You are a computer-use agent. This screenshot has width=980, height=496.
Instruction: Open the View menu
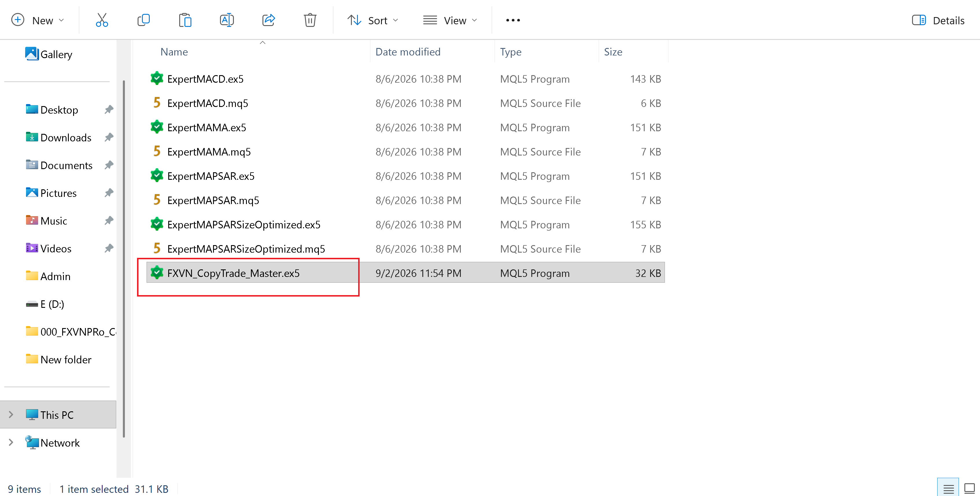(450, 20)
